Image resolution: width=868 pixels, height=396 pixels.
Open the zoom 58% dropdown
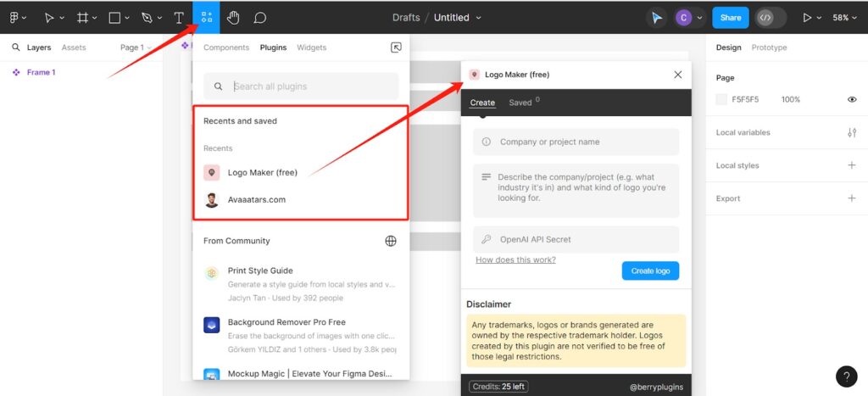(845, 18)
